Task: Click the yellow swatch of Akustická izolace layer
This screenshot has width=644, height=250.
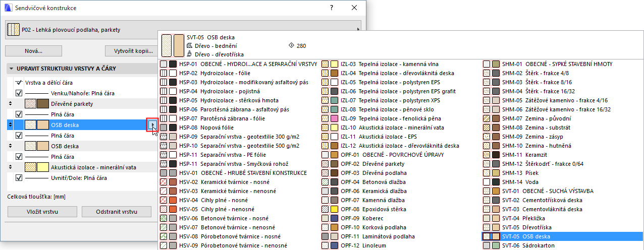Action: pyautogui.click(x=42, y=167)
